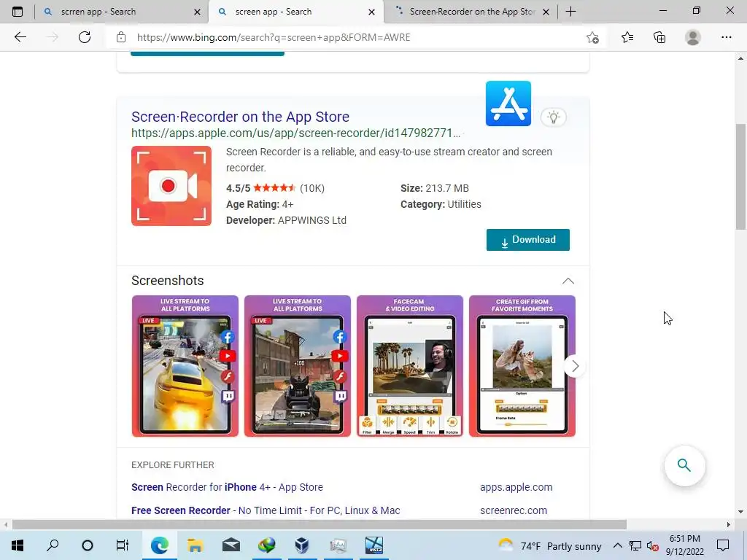Close the Screen Recorder App Store tab
Image resolution: width=747 pixels, height=560 pixels.
pos(546,12)
